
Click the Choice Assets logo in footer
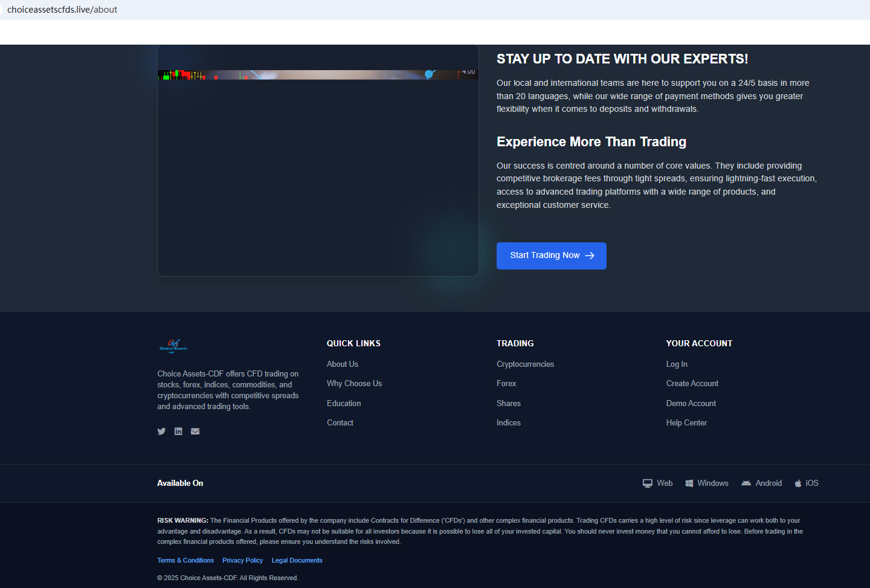pos(173,346)
